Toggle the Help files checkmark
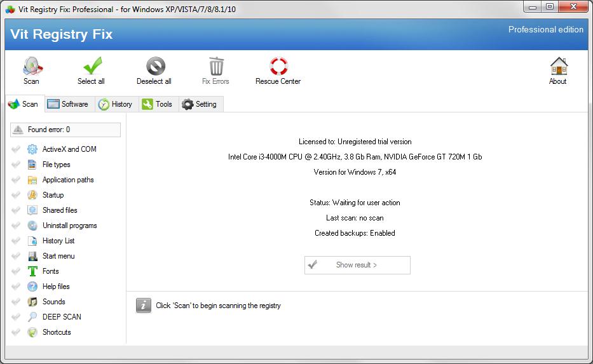 coord(16,286)
